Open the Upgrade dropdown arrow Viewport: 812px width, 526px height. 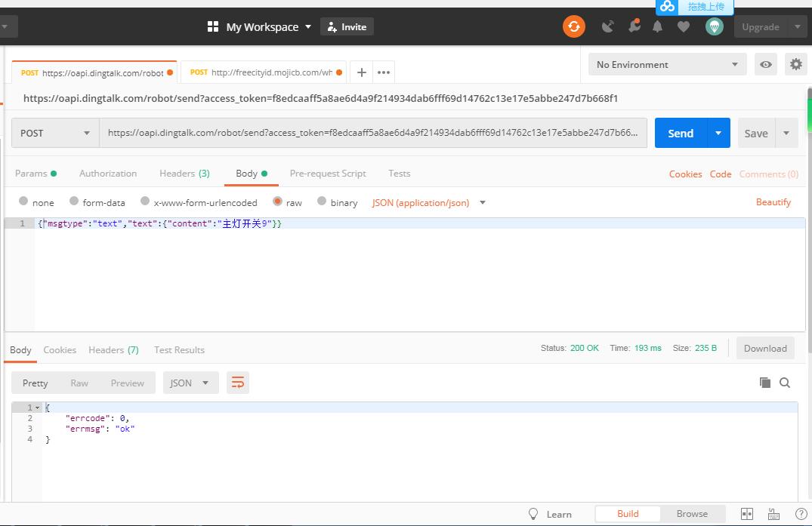tap(797, 27)
